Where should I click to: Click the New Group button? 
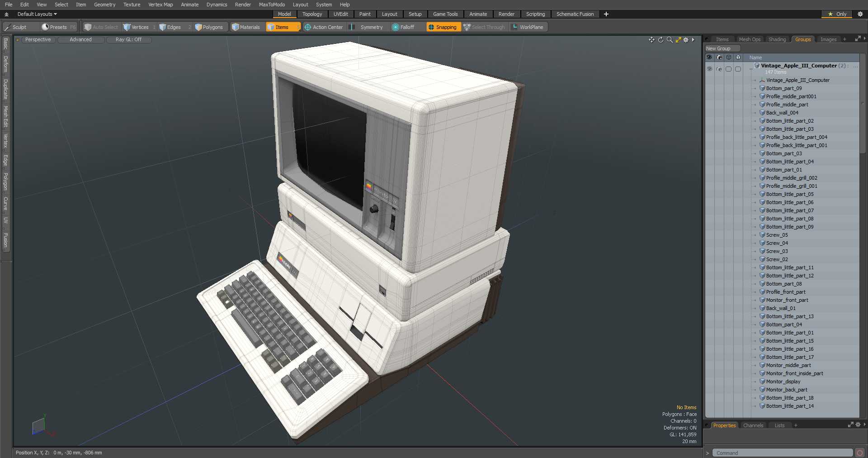point(722,48)
